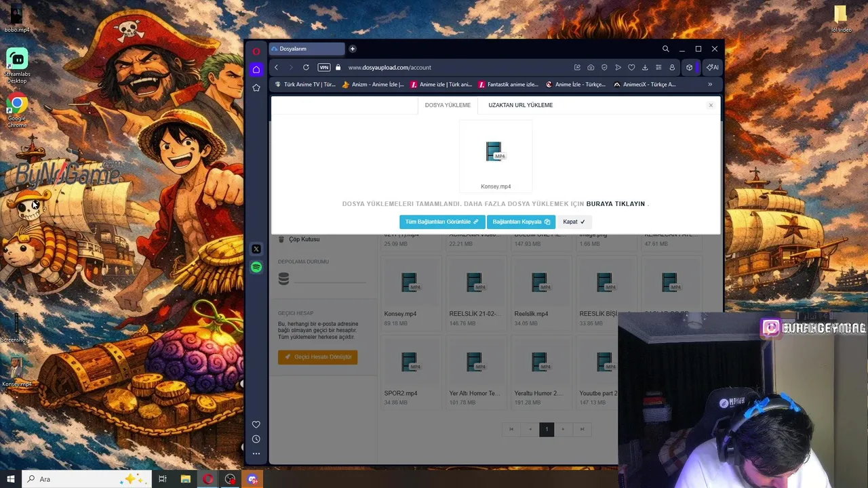
Task: Open the ad blocker shield icon
Action: pos(604,67)
